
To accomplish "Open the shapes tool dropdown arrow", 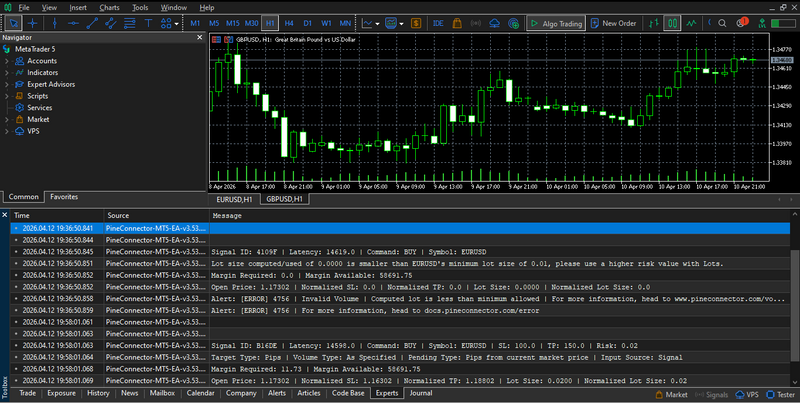I will coord(177,23).
